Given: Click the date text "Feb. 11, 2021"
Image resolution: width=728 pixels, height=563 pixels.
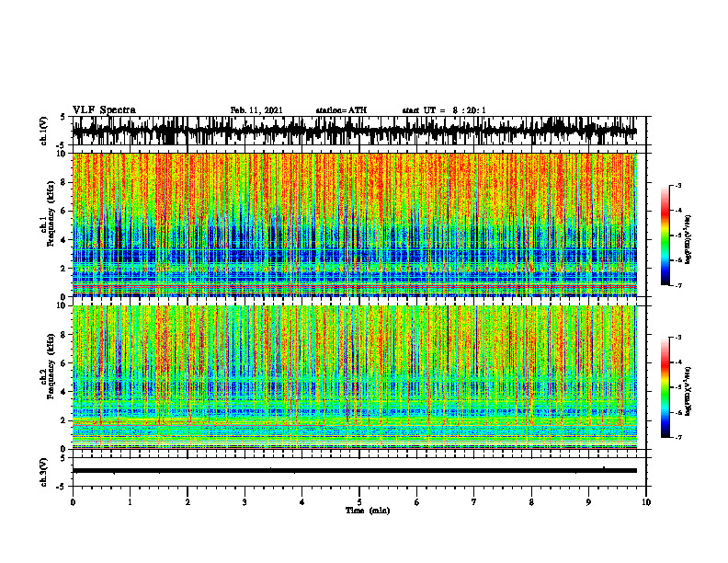Looking at the screenshot, I should click(256, 110).
